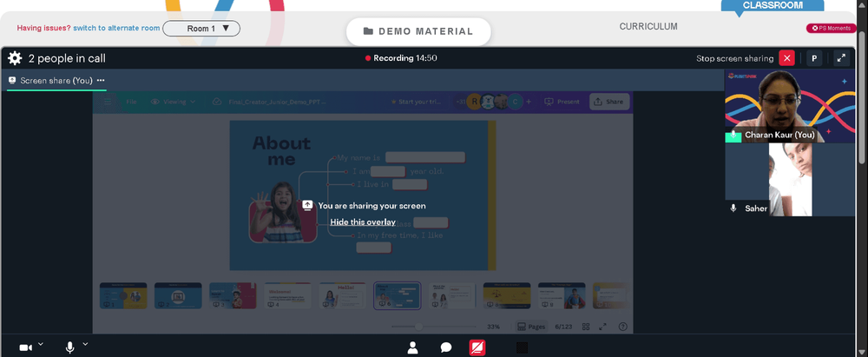Open the chat bubble icon
Image resolution: width=868 pixels, height=357 pixels.
coord(445,347)
